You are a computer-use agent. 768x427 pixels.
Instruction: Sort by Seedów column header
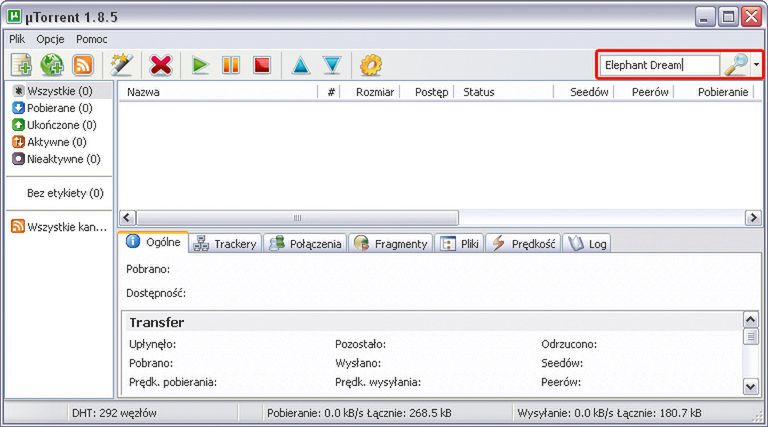click(x=584, y=92)
